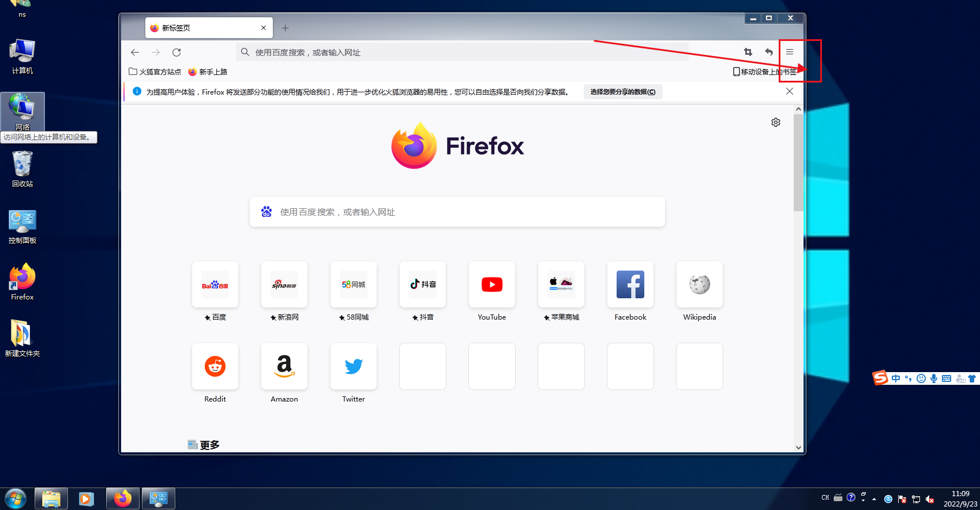Show hidden system tray icons arrow

pyautogui.click(x=874, y=498)
